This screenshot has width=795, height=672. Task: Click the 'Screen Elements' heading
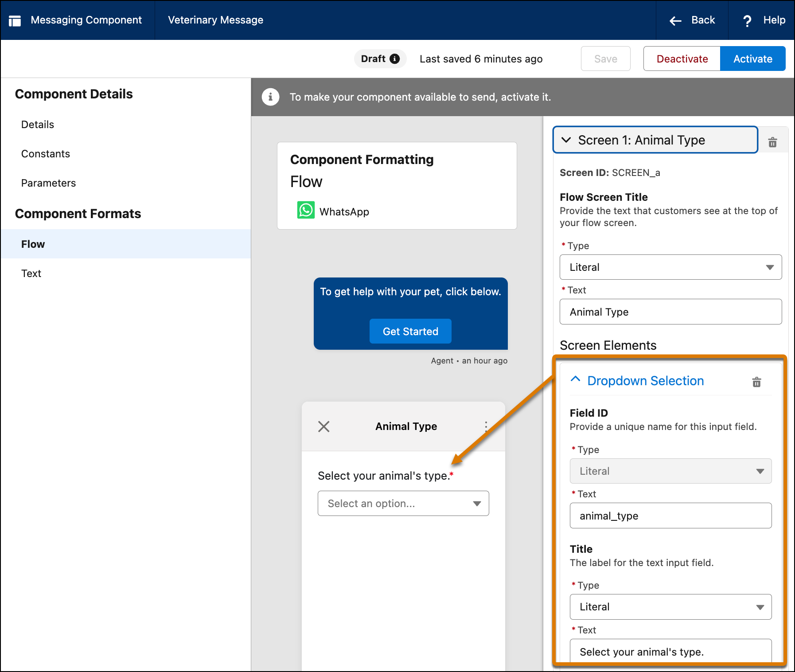[608, 345]
